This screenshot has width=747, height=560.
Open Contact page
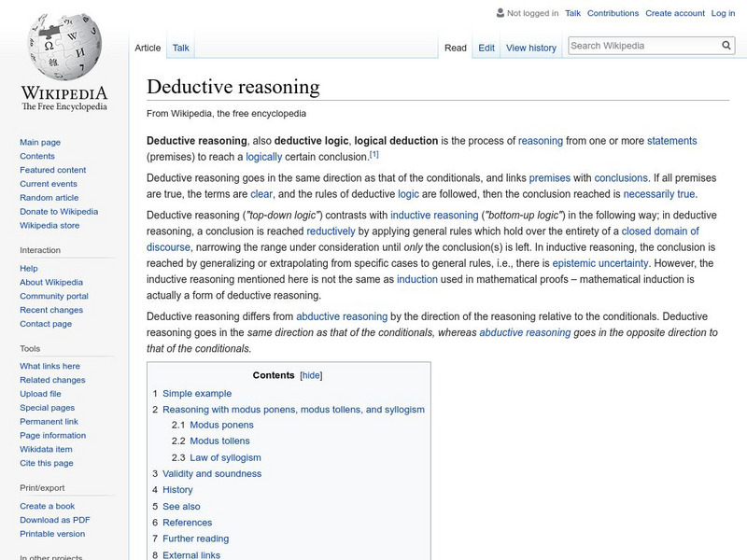(46, 323)
